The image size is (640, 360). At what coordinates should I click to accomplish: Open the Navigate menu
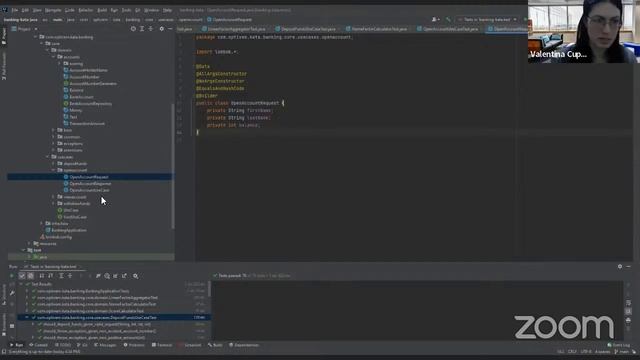(x=53, y=10)
